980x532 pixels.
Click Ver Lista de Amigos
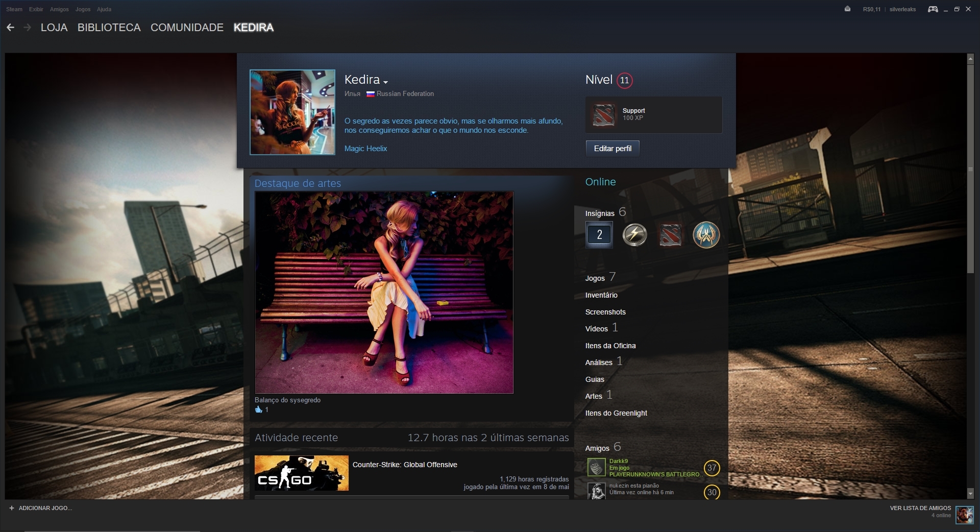coord(920,508)
